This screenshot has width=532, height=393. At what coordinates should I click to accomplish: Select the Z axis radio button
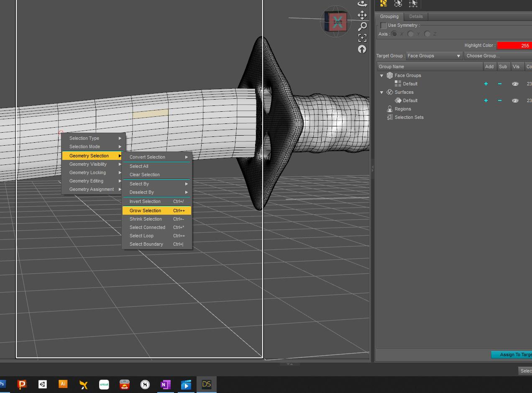pyautogui.click(x=427, y=34)
